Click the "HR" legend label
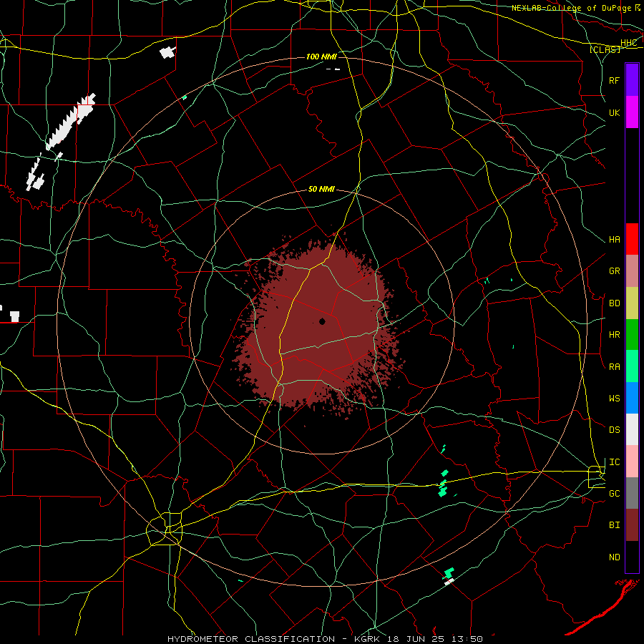Image resolution: width=644 pixels, height=644 pixels. point(615,335)
